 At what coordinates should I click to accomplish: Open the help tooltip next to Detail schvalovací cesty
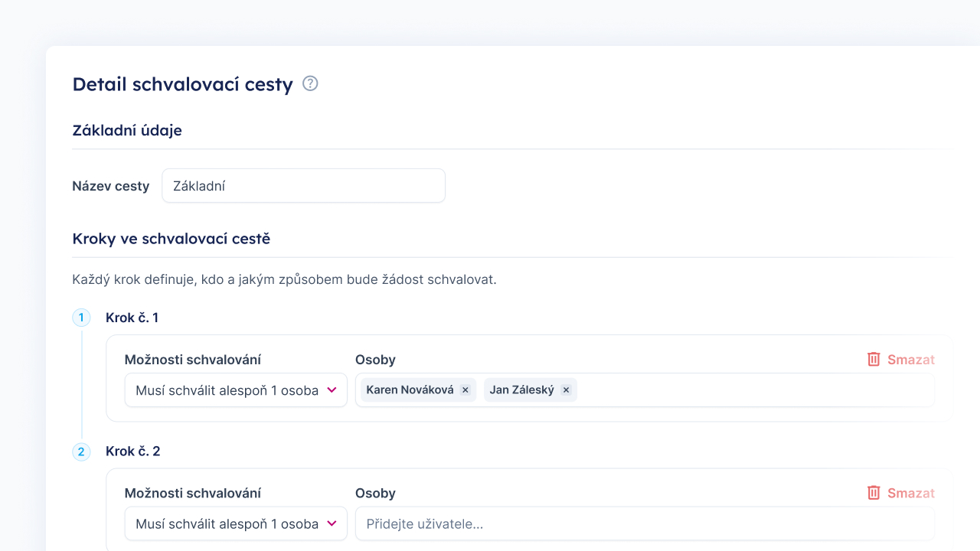(x=310, y=84)
